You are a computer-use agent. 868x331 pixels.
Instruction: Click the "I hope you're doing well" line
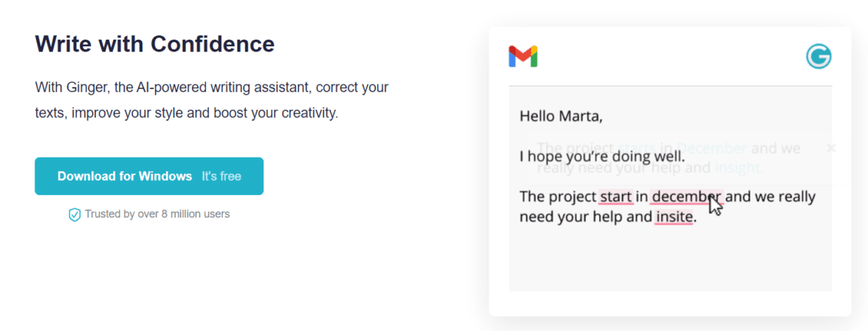[602, 156]
